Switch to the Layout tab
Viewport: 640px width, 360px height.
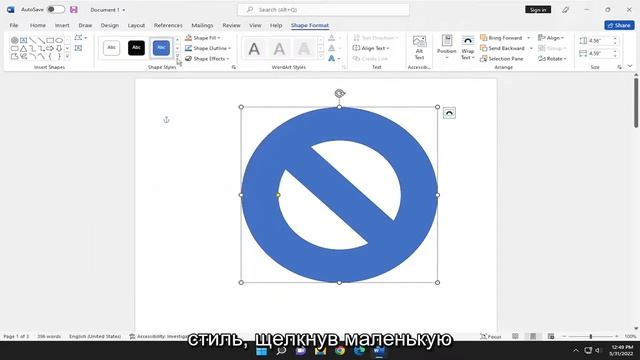[136, 25]
